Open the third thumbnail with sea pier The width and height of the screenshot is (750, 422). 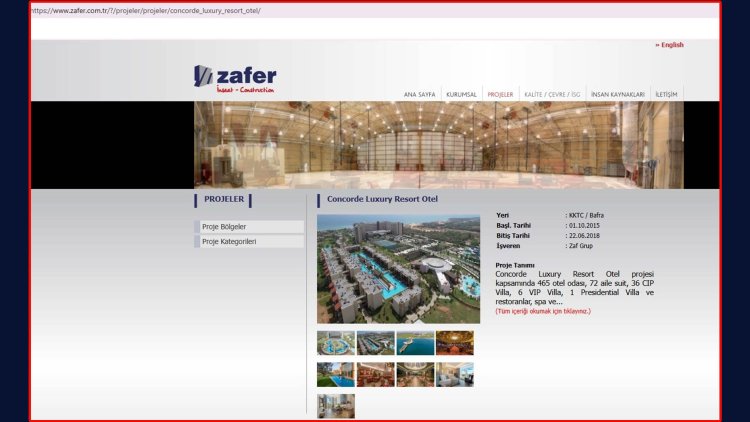[415, 343]
